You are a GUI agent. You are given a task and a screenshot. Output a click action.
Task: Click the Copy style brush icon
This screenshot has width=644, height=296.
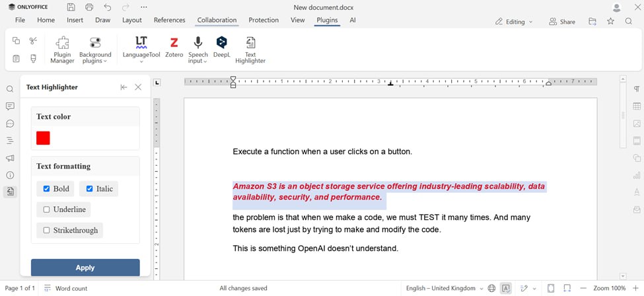pyautogui.click(x=33, y=58)
